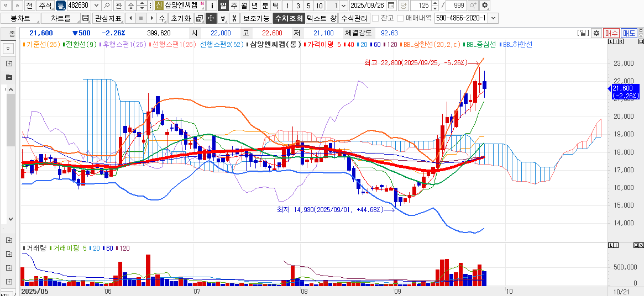
Task: Expand the stock code 482630 dropdown
Action: (x=97, y=6)
